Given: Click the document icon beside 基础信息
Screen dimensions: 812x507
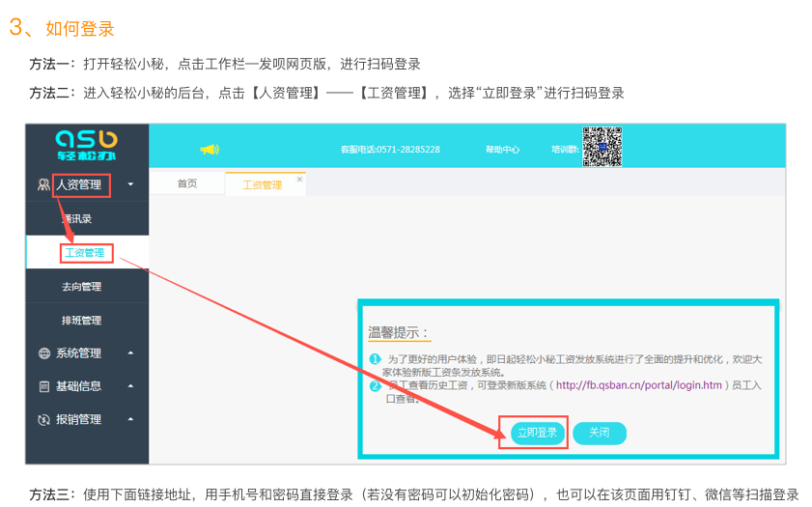Looking at the screenshot, I should coord(44,386).
